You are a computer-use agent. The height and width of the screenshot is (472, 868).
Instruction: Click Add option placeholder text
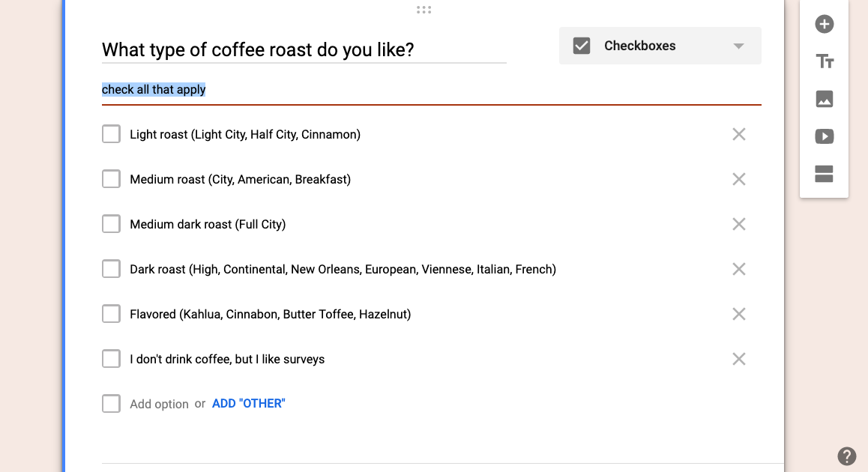tap(159, 404)
